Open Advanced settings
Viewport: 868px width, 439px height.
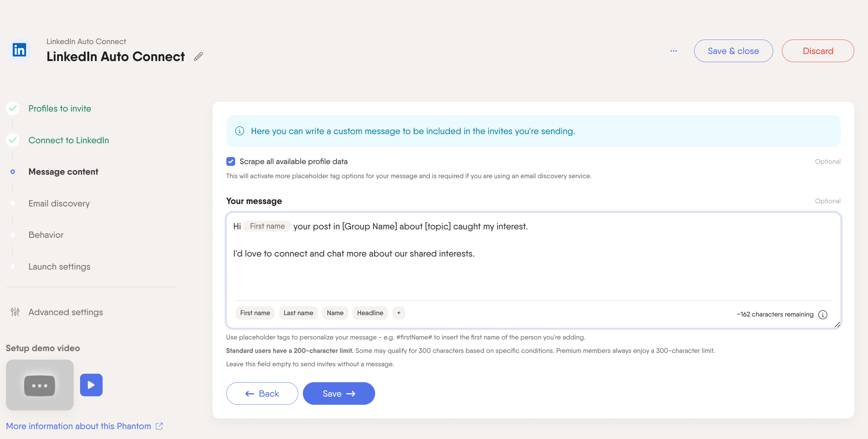coord(66,312)
